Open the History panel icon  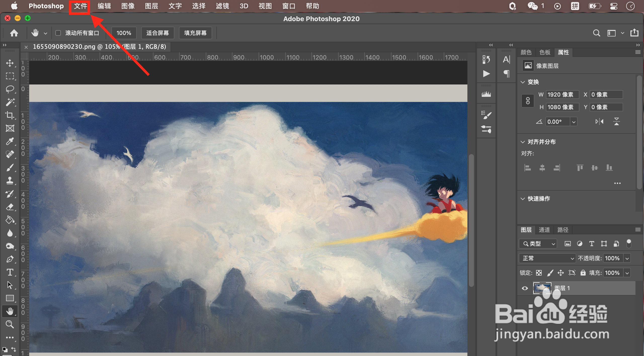pyautogui.click(x=486, y=60)
